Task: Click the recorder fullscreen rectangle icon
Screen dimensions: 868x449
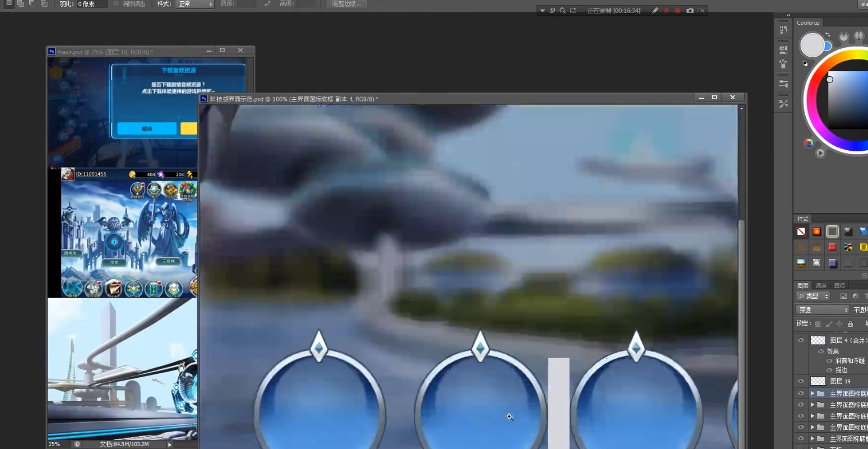Action: pos(573,11)
